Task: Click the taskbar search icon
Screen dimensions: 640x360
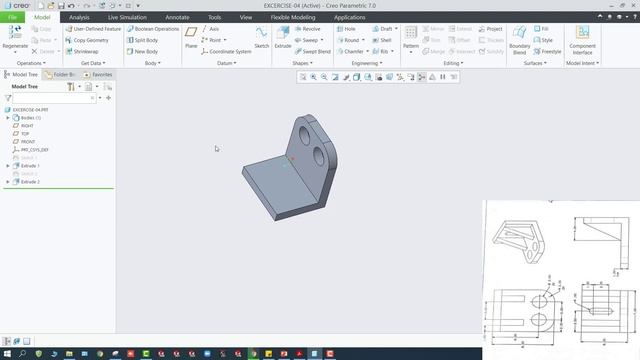Action: (22, 353)
